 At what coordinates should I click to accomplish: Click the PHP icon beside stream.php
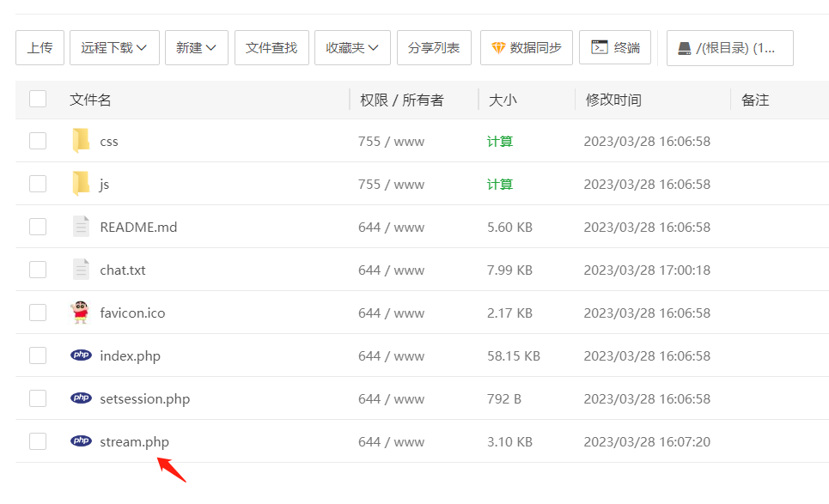pos(81,441)
